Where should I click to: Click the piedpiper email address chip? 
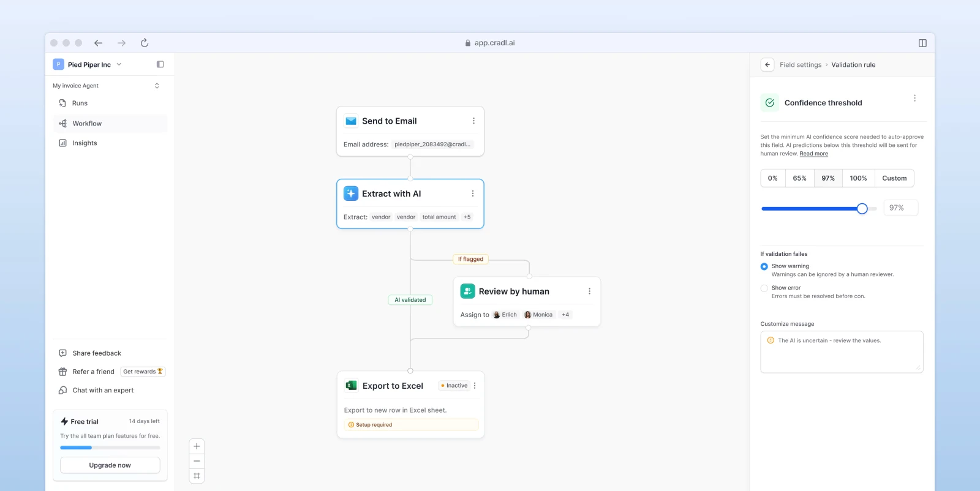pyautogui.click(x=432, y=144)
